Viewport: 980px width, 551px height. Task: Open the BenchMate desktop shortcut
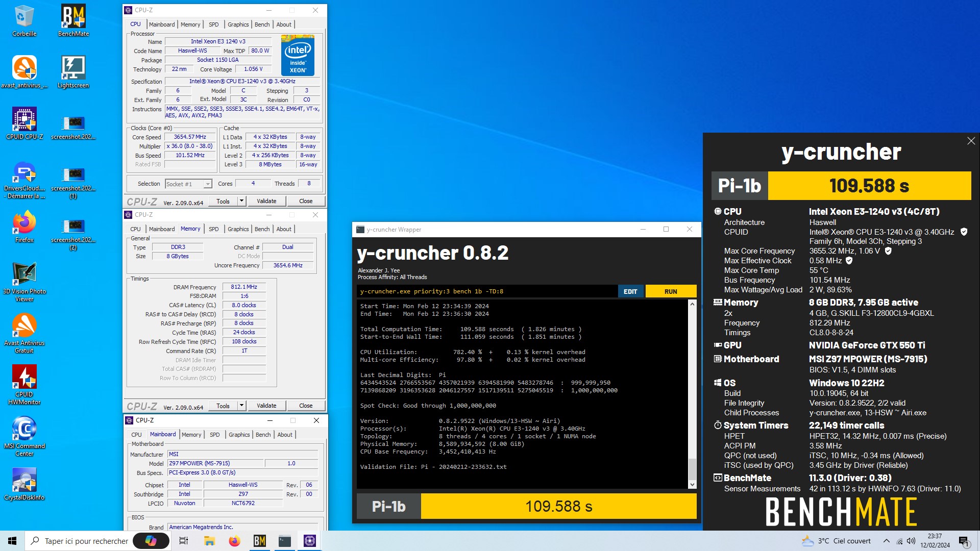pyautogui.click(x=73, y=21)
